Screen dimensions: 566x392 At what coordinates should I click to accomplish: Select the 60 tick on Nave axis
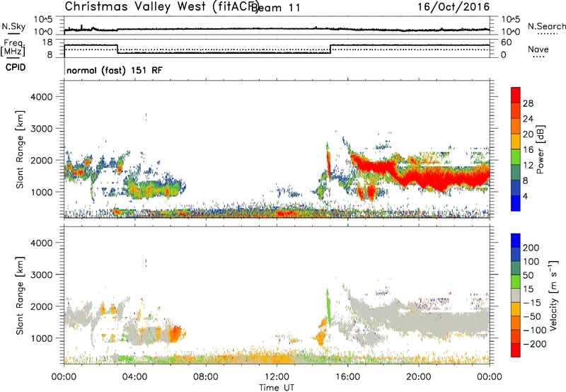[x=507, y=42]
